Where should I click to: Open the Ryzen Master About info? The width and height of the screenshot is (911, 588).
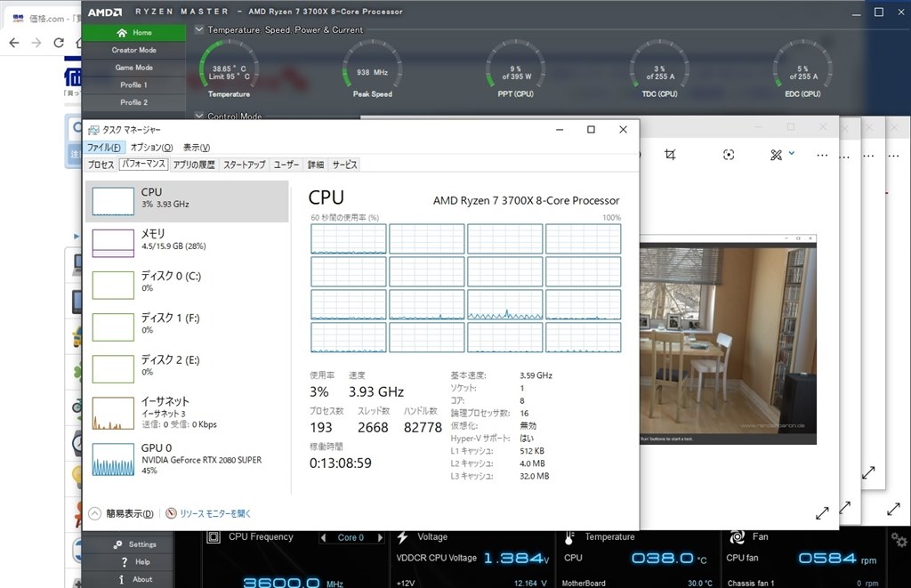point(135,579)
